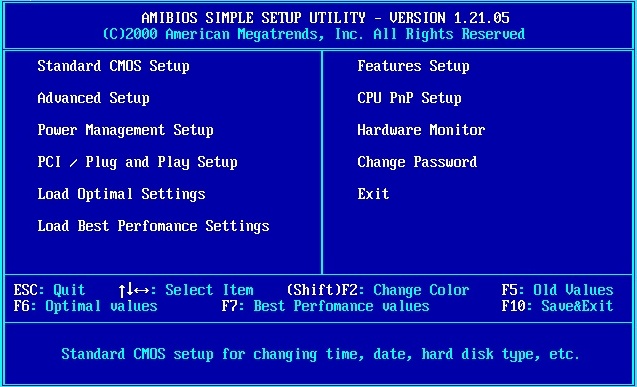Open Power Management Setup
This screenshot has height=387, width=637.
point(126,130)
